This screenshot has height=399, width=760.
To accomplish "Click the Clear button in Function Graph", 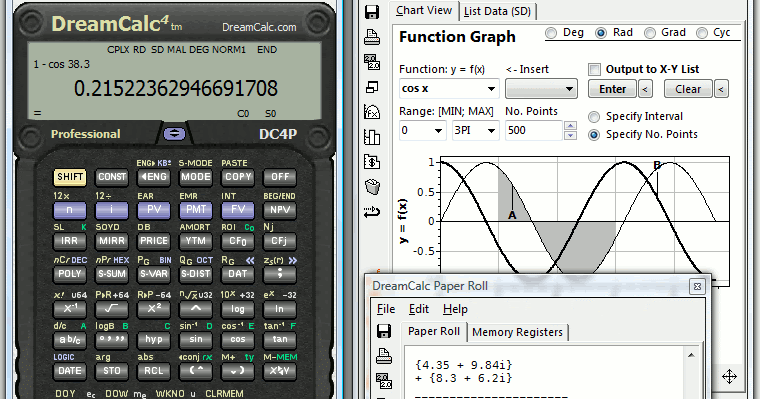I will coord(688,89).
